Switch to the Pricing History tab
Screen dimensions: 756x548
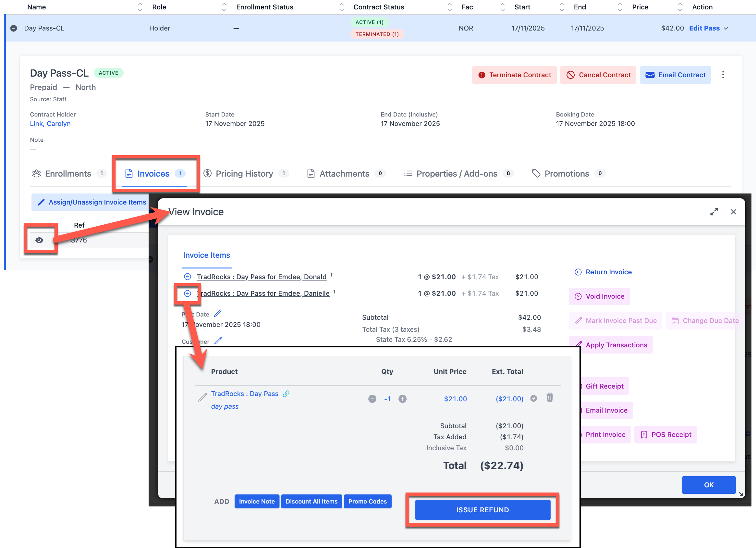tap(244, 174)
